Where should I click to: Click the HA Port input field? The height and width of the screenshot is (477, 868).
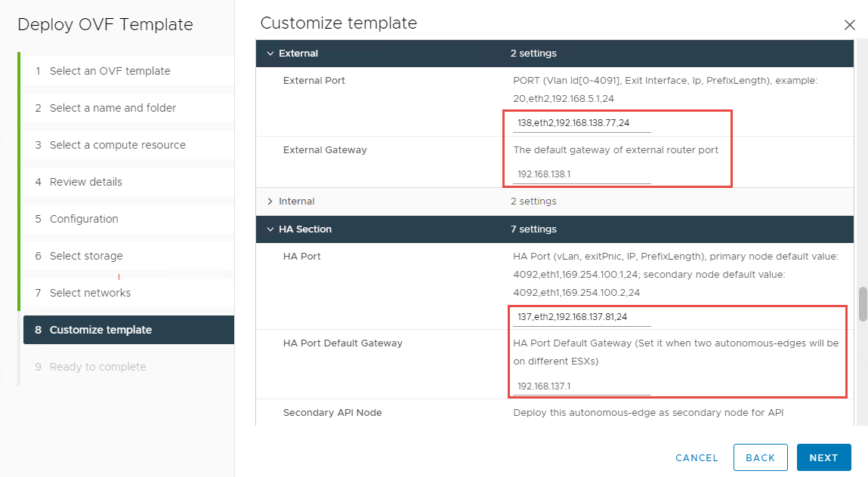pyautogui.click(x=582, y=317)
